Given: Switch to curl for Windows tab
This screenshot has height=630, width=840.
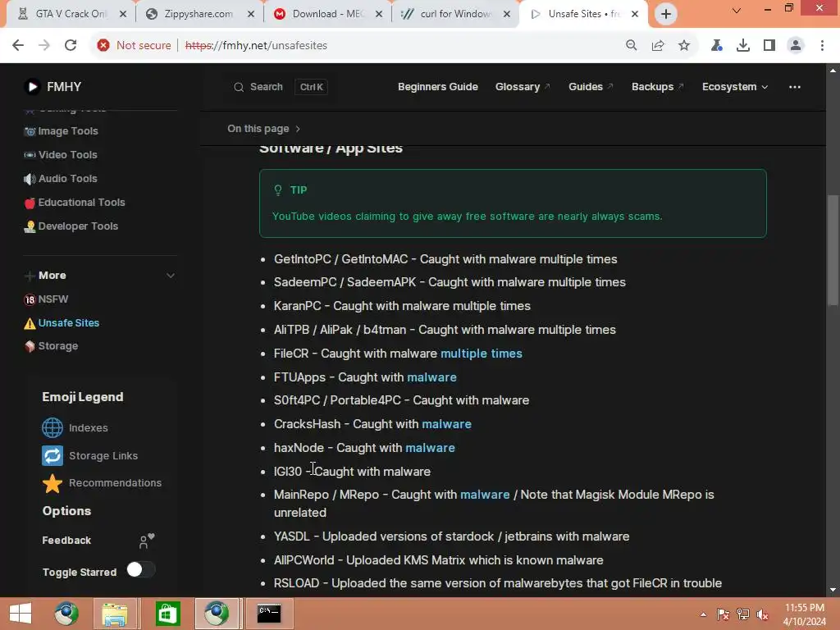Looking at the screenshot, I should (454, 14).
